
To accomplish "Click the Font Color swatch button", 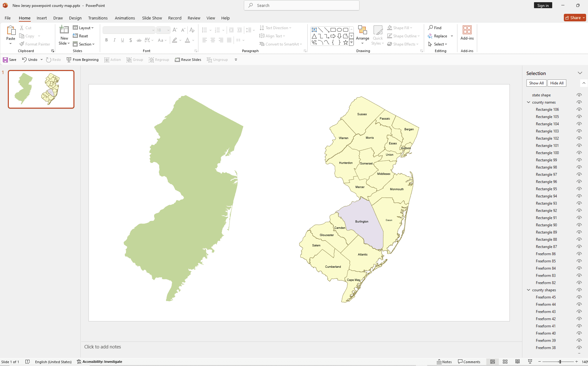I will point(187,40).
